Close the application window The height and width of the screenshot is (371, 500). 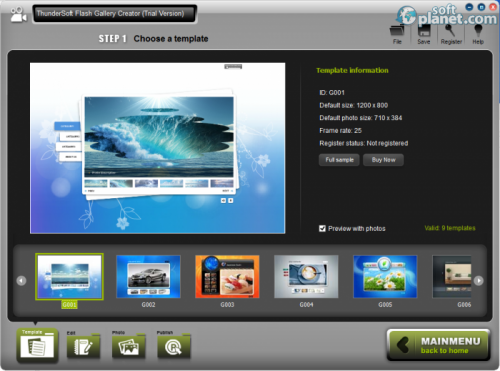point(493,7)
